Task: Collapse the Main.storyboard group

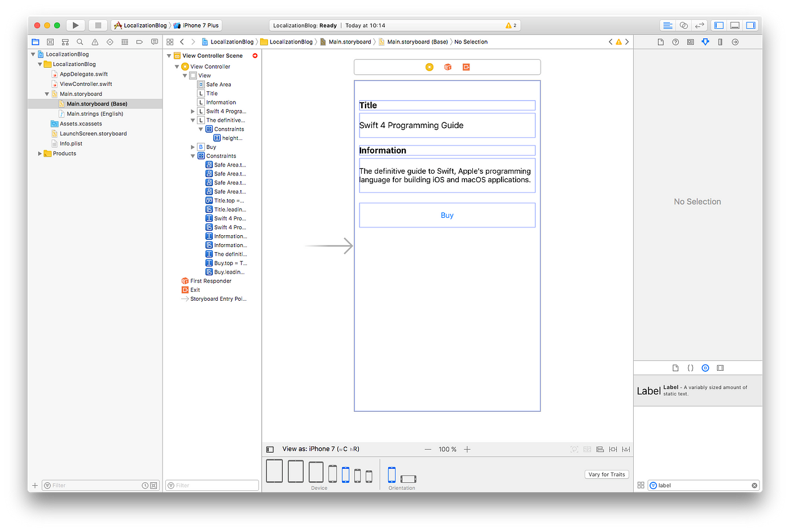Action: (47, 94)
